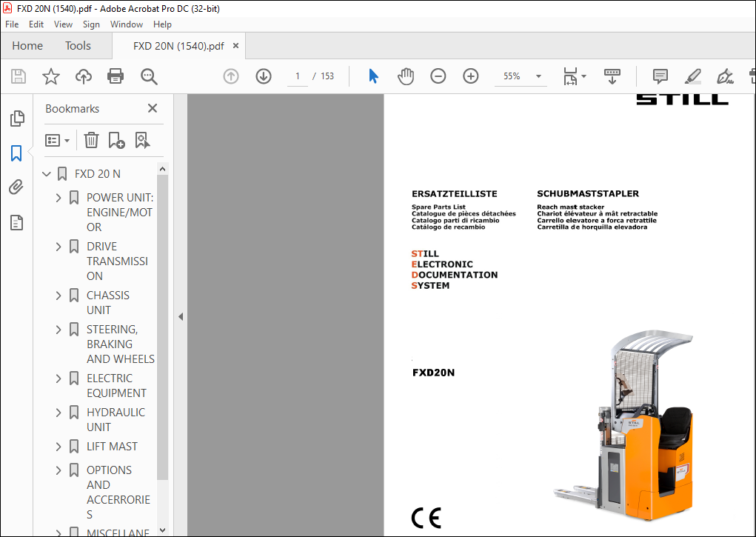Click the page number input field

click(298, 76)
